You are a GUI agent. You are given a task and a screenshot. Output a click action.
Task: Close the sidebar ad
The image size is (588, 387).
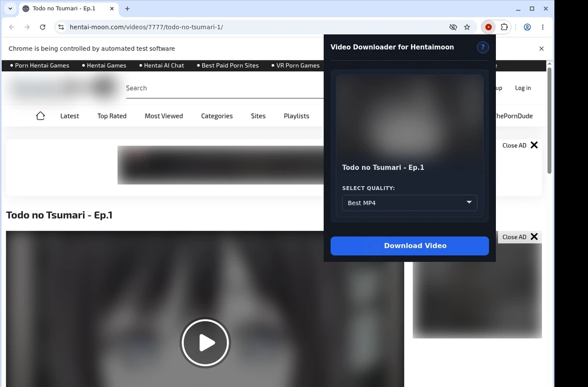pos(520,237)
